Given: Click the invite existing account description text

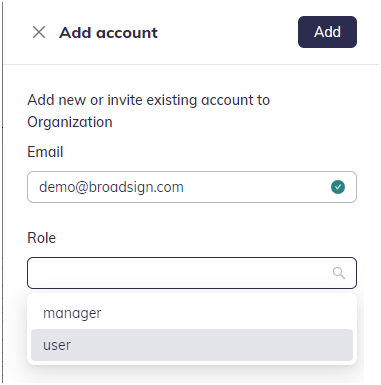Looking at the screenshot, I should click(x=149, y=111).
